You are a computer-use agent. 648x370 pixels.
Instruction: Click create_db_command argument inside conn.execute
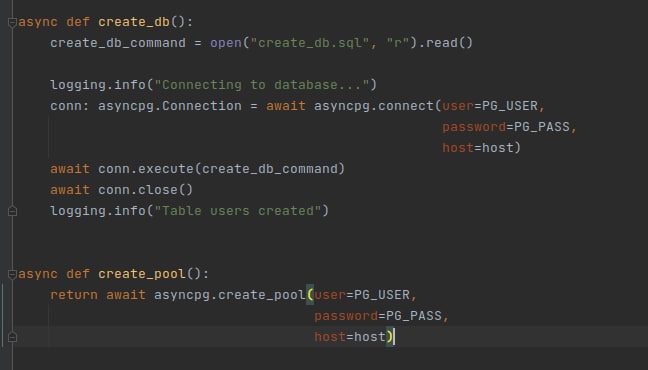click(269, 169)
